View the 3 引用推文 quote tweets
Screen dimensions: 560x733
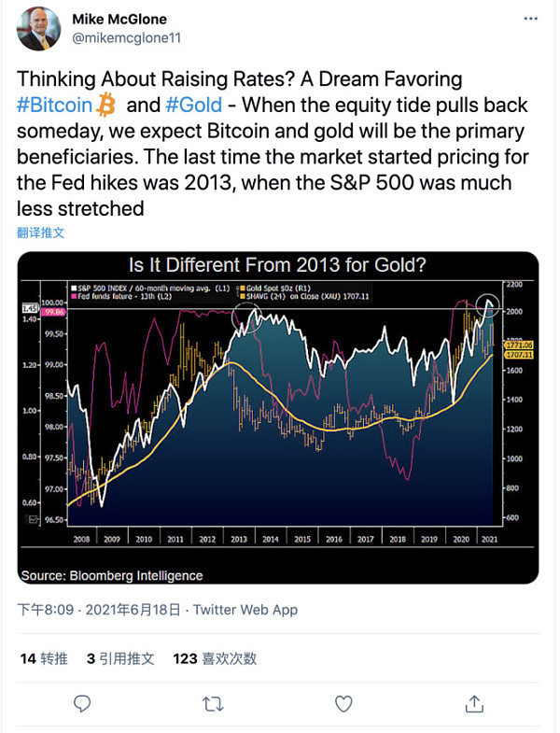click(x=120, y=658)
